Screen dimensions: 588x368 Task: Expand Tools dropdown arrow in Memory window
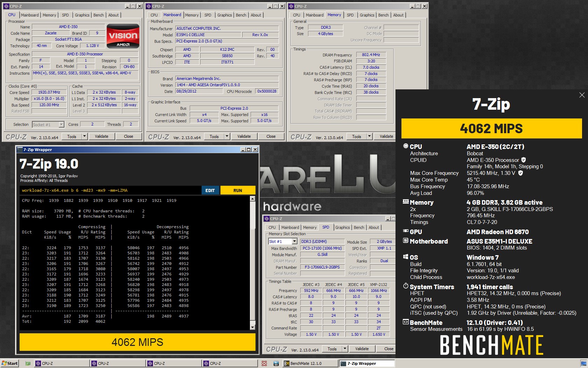(369, 136)
